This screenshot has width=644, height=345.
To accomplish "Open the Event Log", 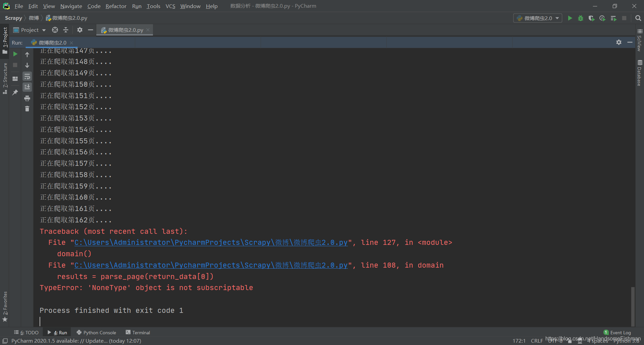I will point(617,333).
